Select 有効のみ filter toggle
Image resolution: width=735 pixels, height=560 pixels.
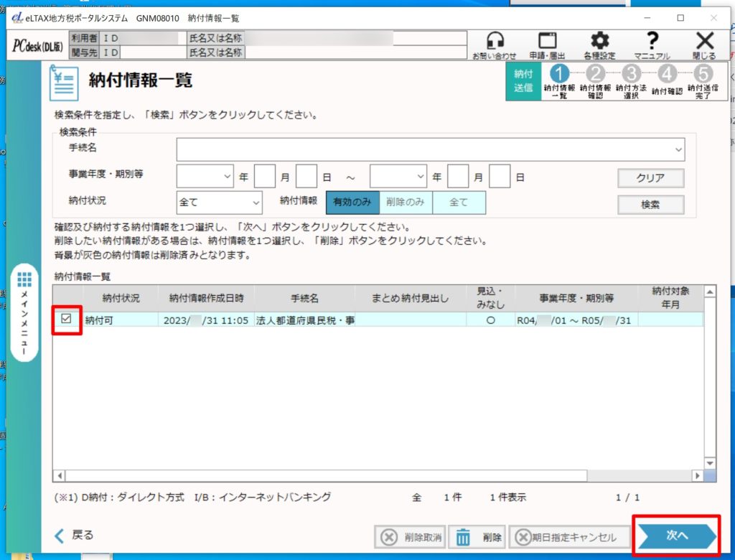pyautogui.click(x=352, y=202)
